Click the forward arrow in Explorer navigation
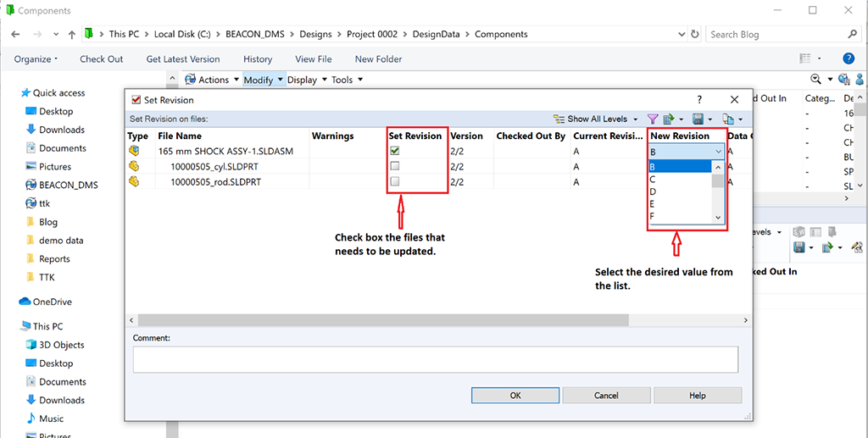The image size is (868, 438). pos(37,34)
